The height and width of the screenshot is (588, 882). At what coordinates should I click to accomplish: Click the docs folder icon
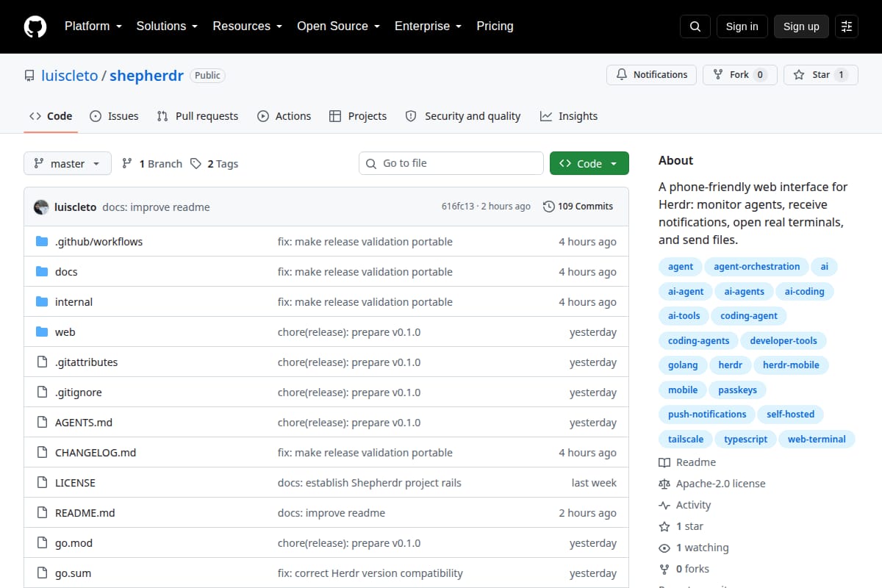pyautogui.click(x=42, y=272)
